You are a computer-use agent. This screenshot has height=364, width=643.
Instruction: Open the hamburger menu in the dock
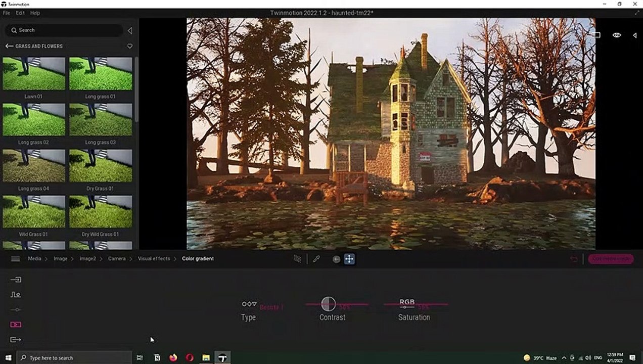[x=16, y=259]
